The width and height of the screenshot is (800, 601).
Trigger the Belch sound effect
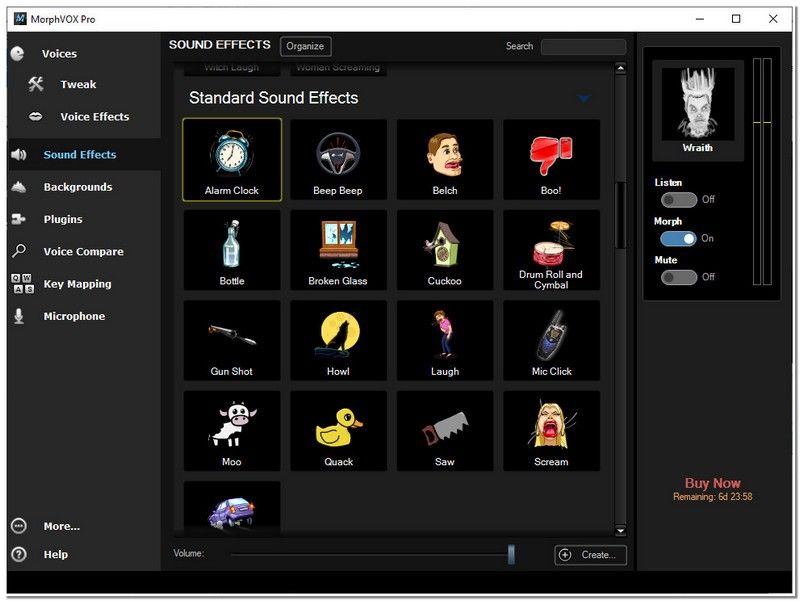pos(445,160)
